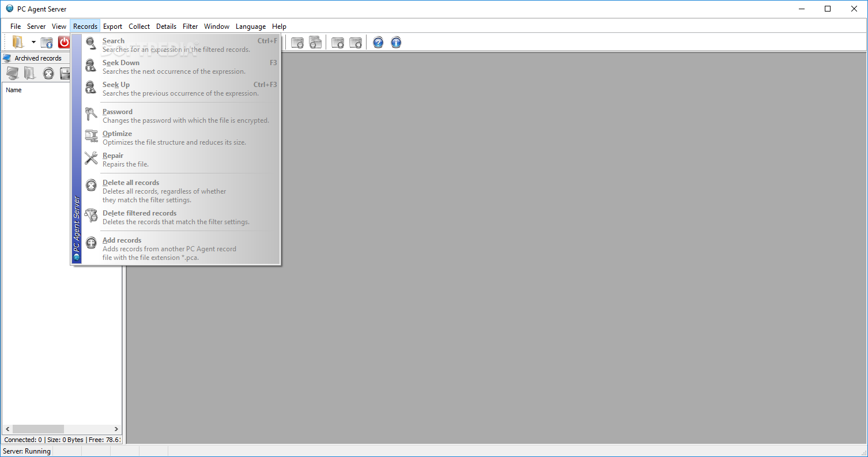Click the 'Server: Running' status bar text
Viewport: 868px width, 457px height.
tap(27, 451)
